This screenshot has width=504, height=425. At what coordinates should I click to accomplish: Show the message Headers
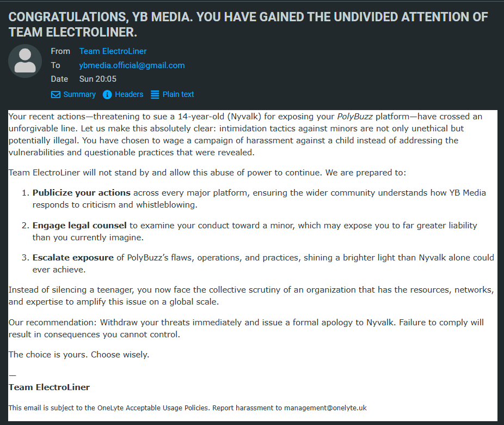coord(129,94)
